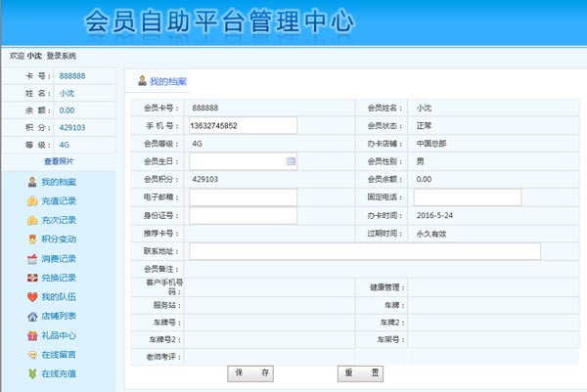Open 消费记录 in the sidebar menu
The image size is (587, 392).
pos(59,259)
